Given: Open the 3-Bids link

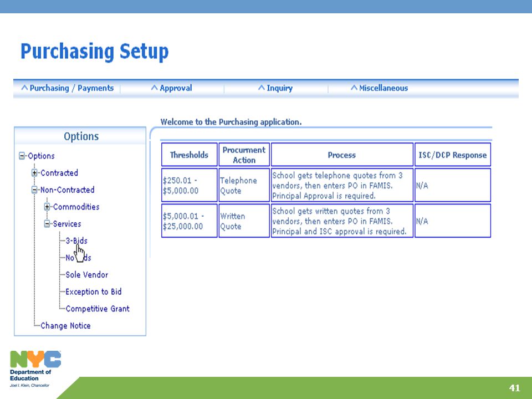Looking at the screenshot, I should pyautogui.click(x=76, y=241).
